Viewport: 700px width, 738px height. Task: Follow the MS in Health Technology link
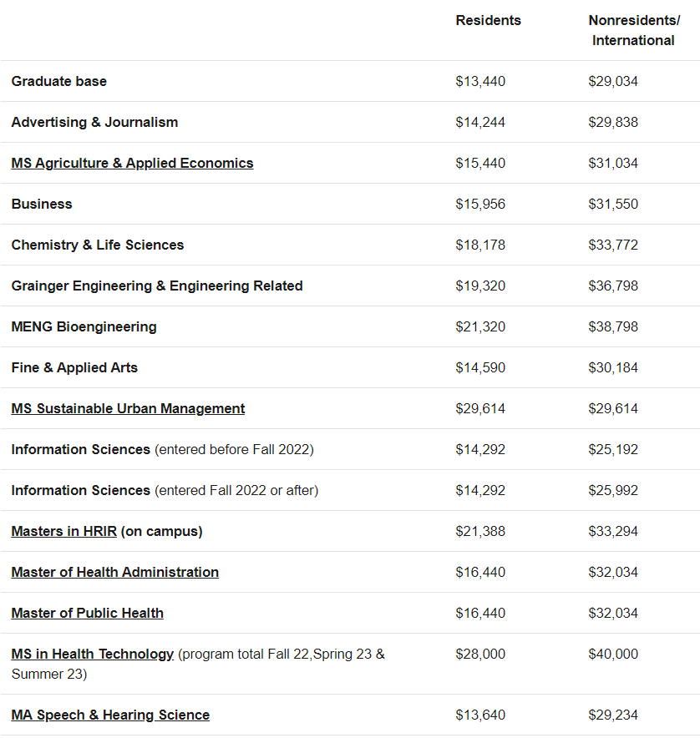(x=93, y=655)
